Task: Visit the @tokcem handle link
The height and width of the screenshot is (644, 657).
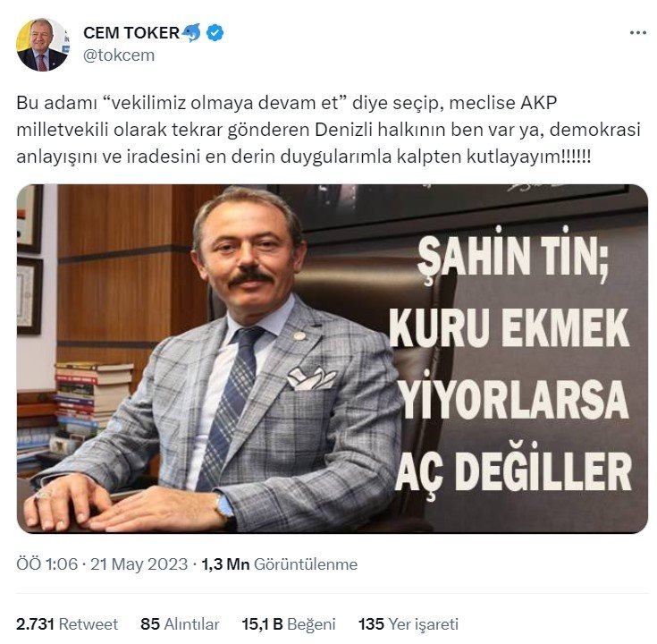Action: pyautogui.click(x=119, y=55)
